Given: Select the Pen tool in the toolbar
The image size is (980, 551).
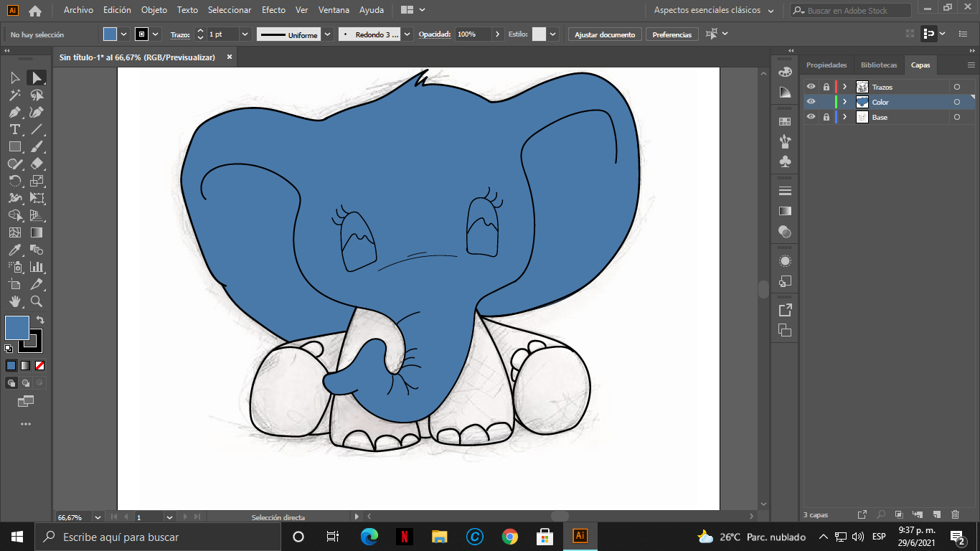Looking at the screenshot, I should click(14, 112).
